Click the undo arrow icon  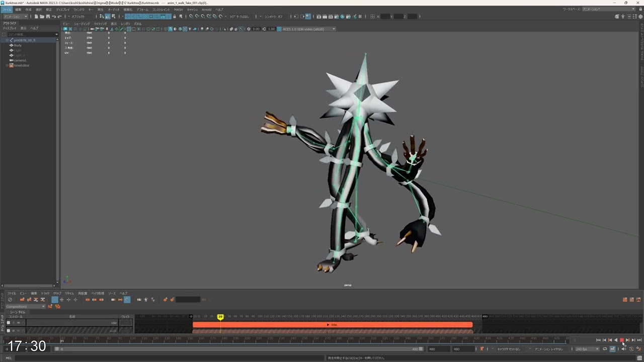coord(54,17)
